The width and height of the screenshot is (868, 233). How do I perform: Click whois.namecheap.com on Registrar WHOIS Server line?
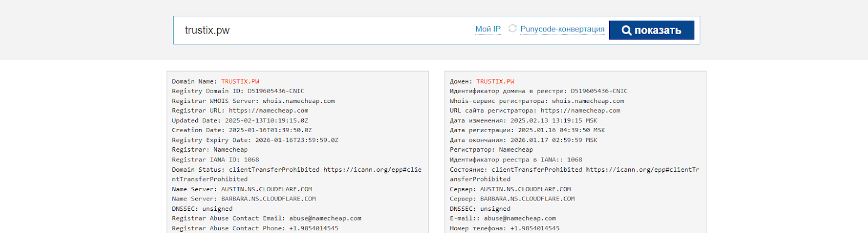[298, 101]
